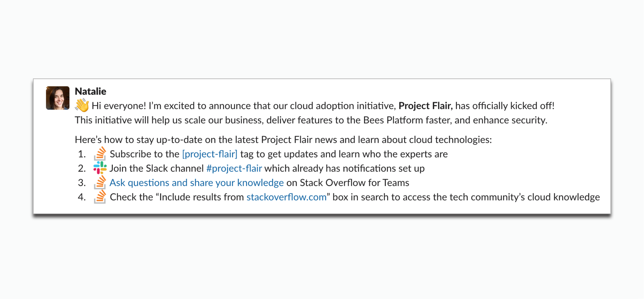Click list number 2
Viewport: 644px width, 299px height.
point(82,168)
